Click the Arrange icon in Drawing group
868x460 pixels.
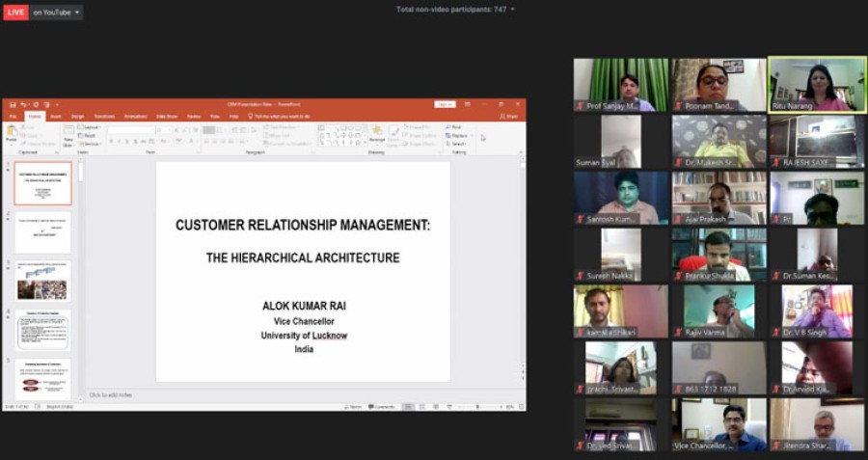(377, 135)
